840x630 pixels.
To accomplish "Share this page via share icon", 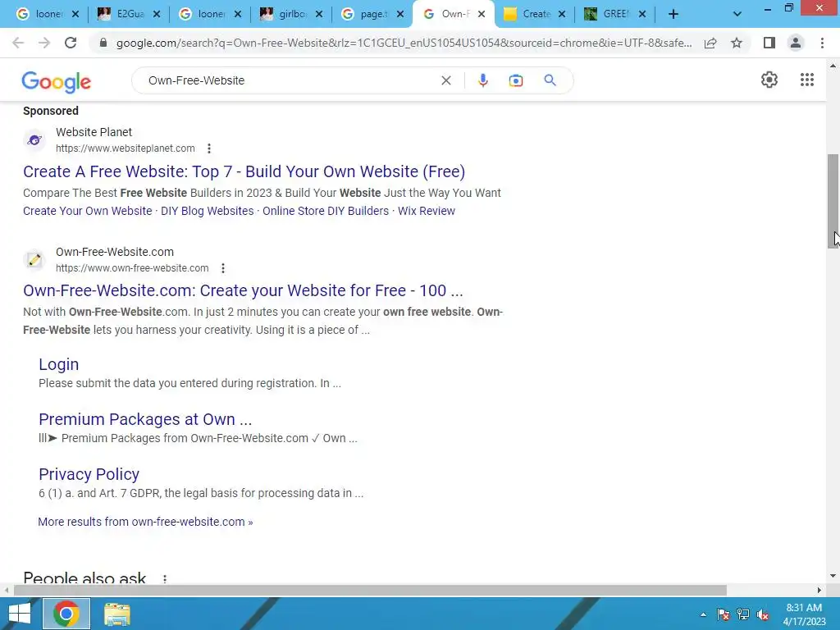I will 710,43.
